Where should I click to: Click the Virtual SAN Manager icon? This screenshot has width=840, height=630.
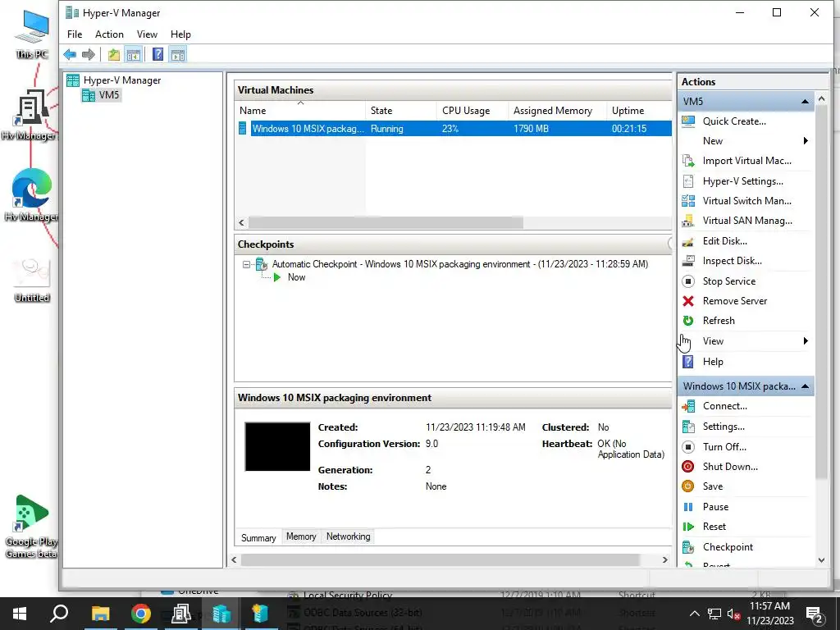click(x=688, y=221)
